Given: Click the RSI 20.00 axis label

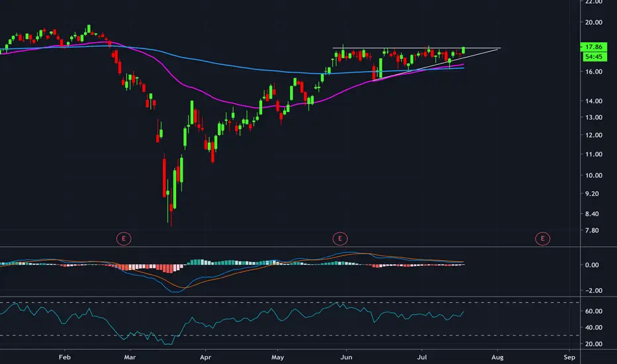Looking at the screenshot, I should pos(593,344).
